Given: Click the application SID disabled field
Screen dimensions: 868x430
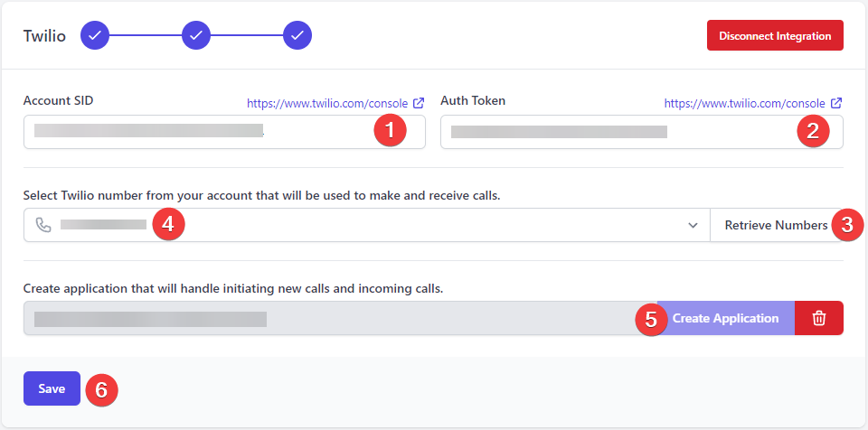Looking at the screenshot, I should pyautogui.click(x=340, y=318).
